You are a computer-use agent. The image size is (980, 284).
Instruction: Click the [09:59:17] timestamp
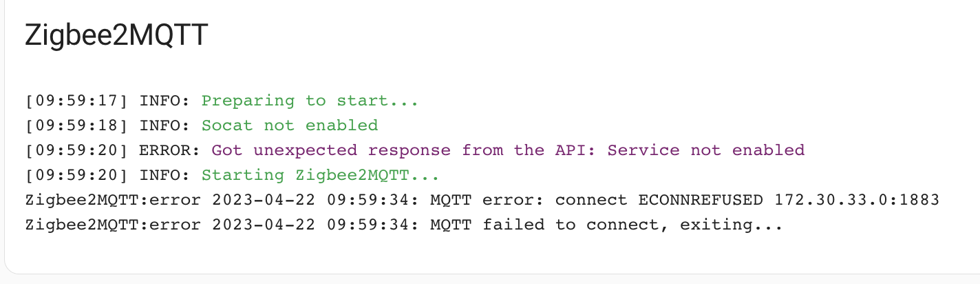[76, 101]
